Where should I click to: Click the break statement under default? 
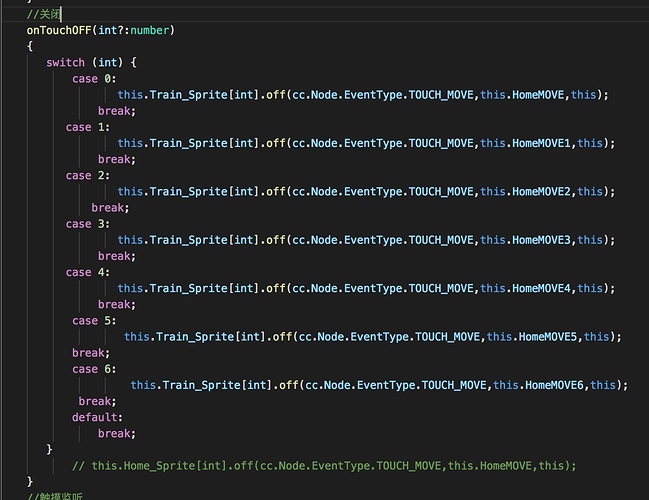[x=116, y=433]
